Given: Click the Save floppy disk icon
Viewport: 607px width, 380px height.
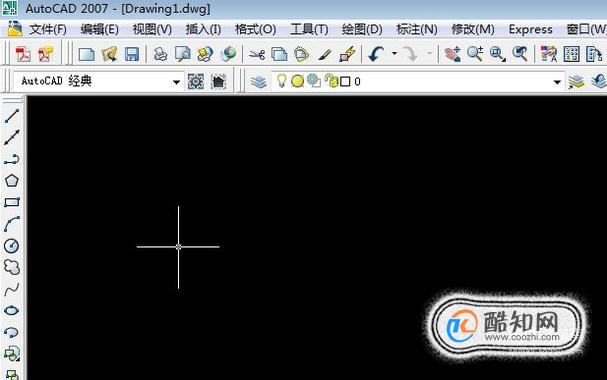Looking at the screenshot, I should click(132, 54).
